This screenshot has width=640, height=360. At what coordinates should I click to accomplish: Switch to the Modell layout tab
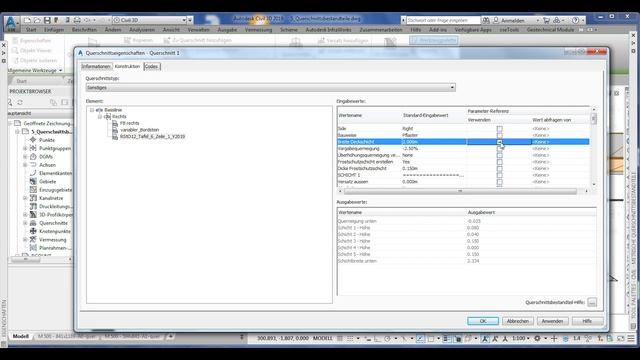click(20, 336)
